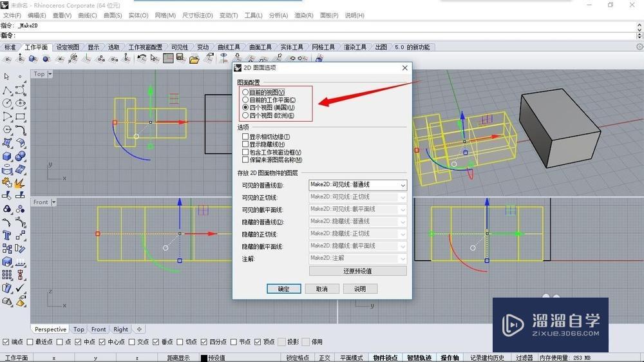Click 工作平面 coordinate pane in status bar
The height and width of the screenshot is (362, 644).
pyautogui.click(x=17, y=358)
